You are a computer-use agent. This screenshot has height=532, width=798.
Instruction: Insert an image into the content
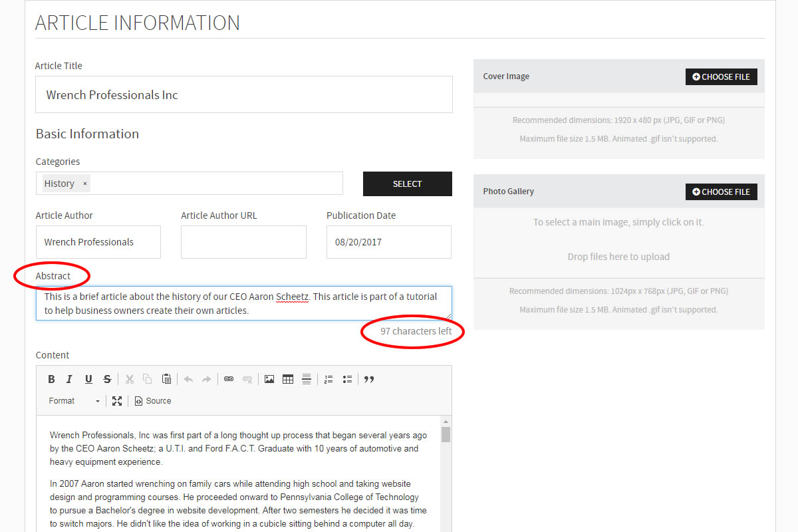click(x=269, y=379)
